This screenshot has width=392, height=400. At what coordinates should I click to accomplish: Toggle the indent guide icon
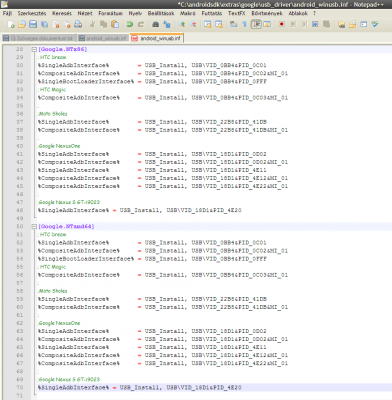256,24
